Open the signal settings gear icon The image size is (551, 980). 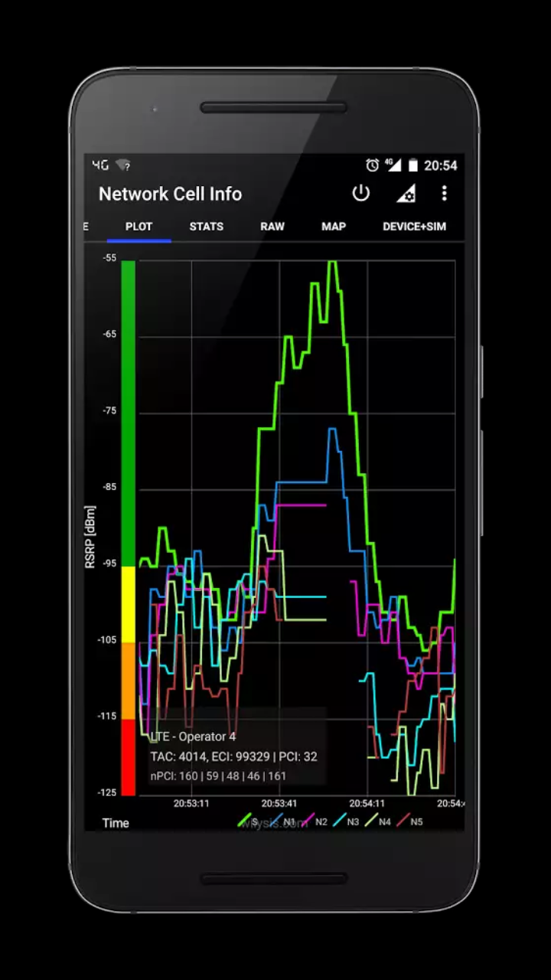(406, 194)
